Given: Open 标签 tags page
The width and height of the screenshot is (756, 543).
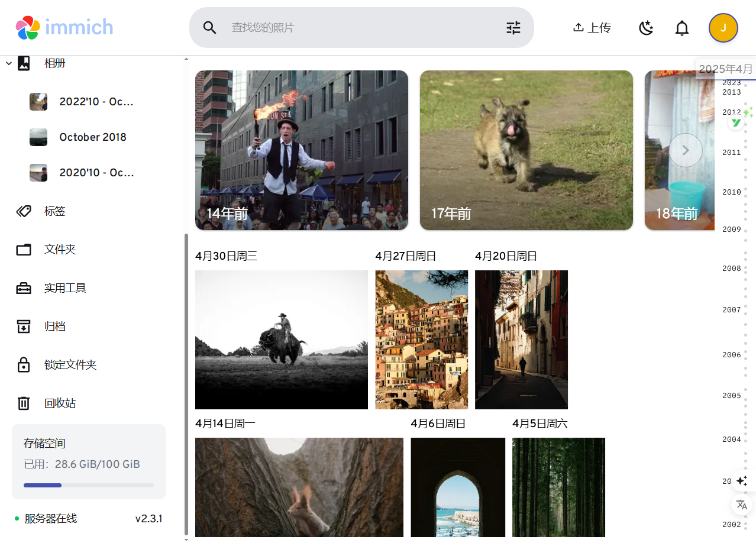Looking at the screenshot, I should [x=54, y=211].
